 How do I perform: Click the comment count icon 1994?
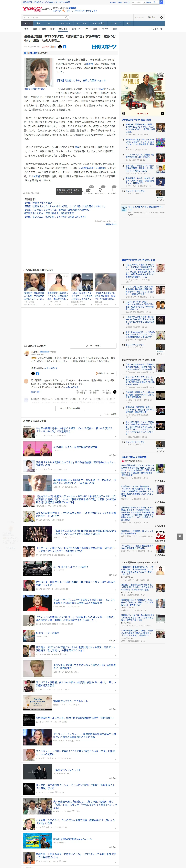coord(46,47)
